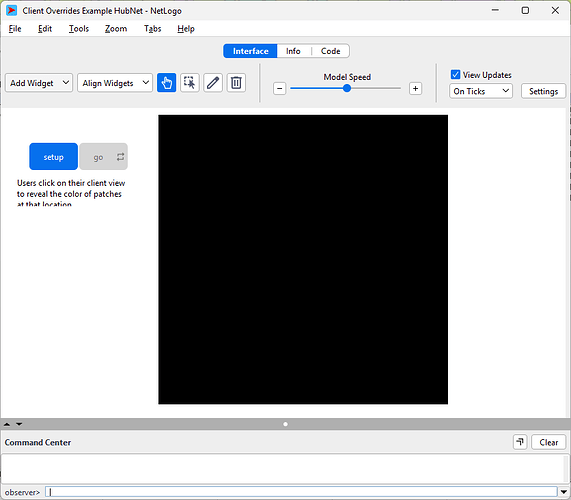Switch to the Interface tab
571x500 pixels.
[251, 51]
